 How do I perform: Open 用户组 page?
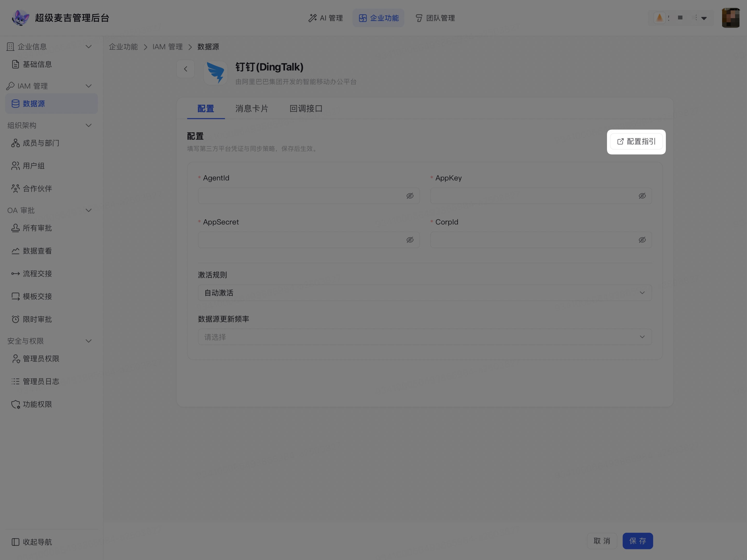(x=51, y=166)
